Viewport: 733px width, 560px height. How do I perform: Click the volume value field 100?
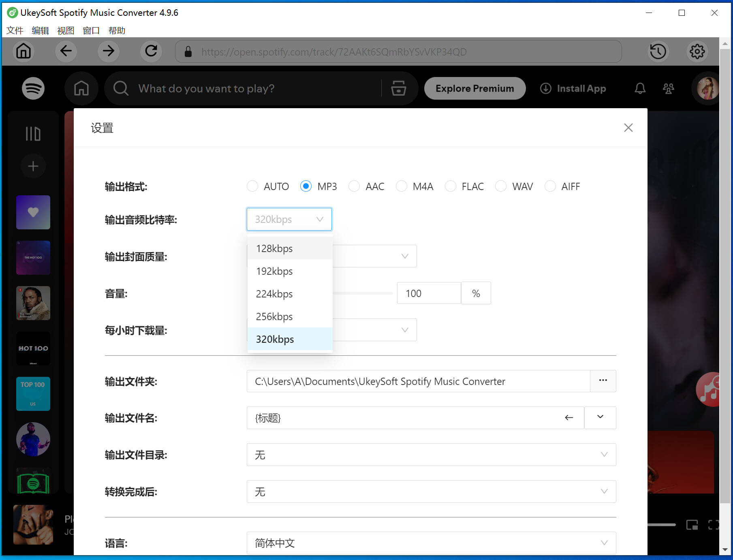[x=429, y=293]
